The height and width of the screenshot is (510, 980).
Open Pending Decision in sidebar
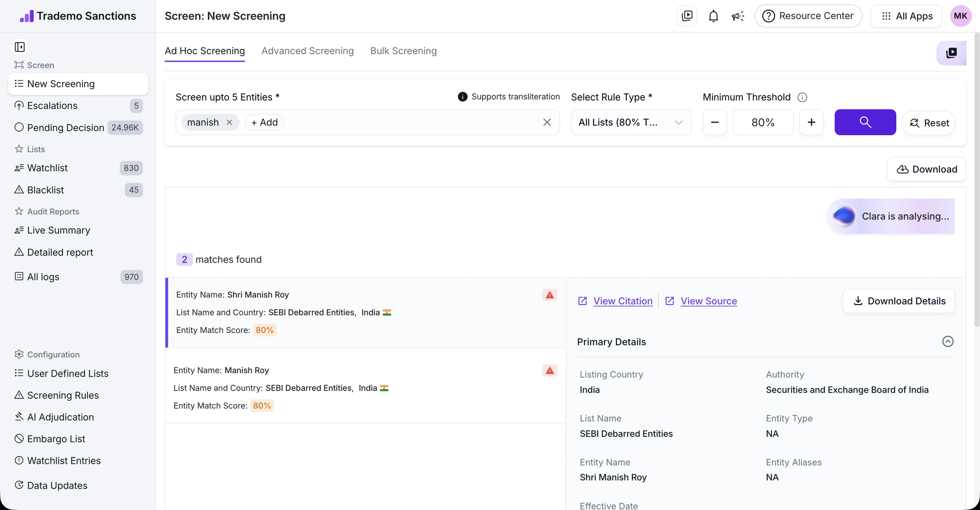(78, 127)
